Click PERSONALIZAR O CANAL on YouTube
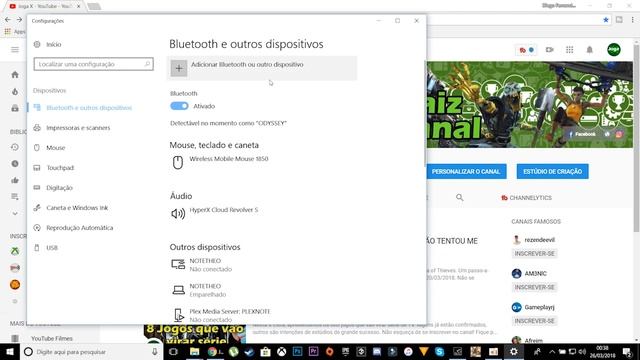The image size is (640, 360). coord(466,171)
